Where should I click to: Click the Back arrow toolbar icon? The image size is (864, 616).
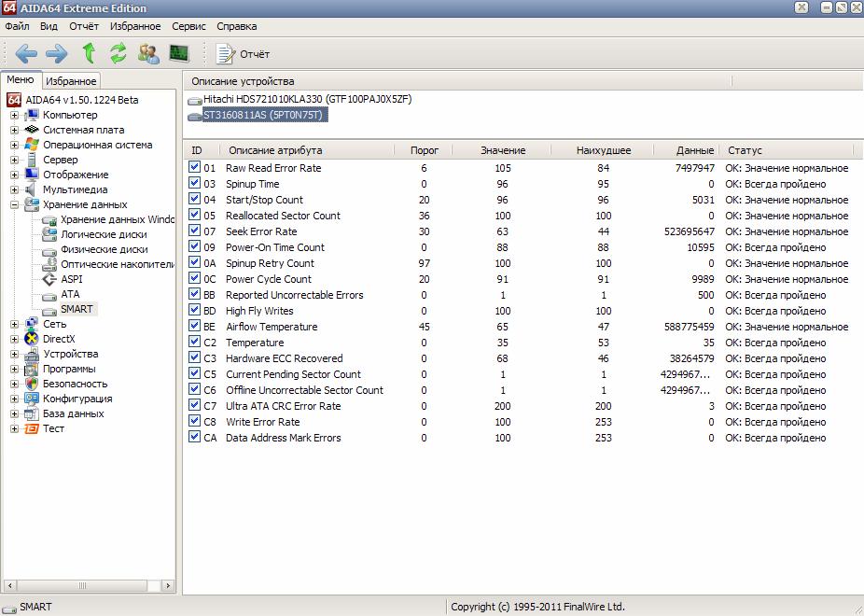pos(26,54)
